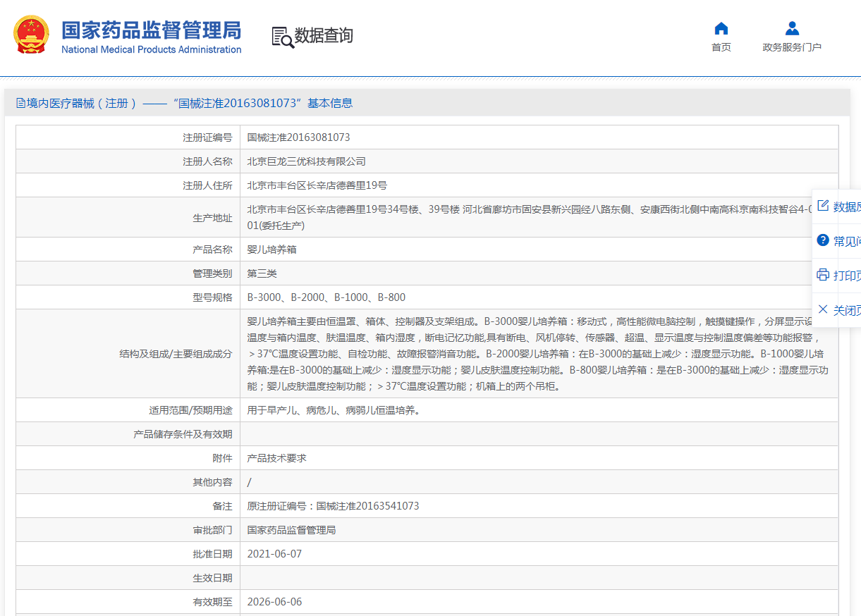The width and height of the screenshot is (861, 616).
Task: Click the 其他内容 row label
Action: pos(212,482)
